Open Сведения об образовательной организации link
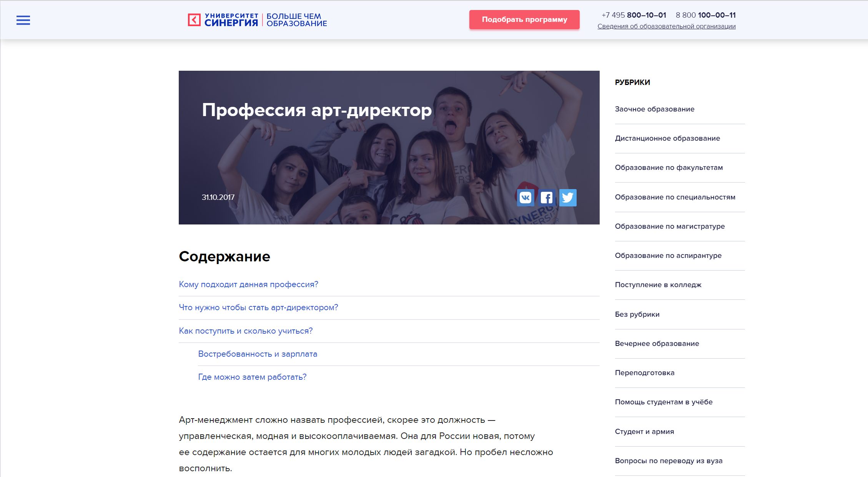Viewport: 868px width, 477px height. [x=667, y=26]
